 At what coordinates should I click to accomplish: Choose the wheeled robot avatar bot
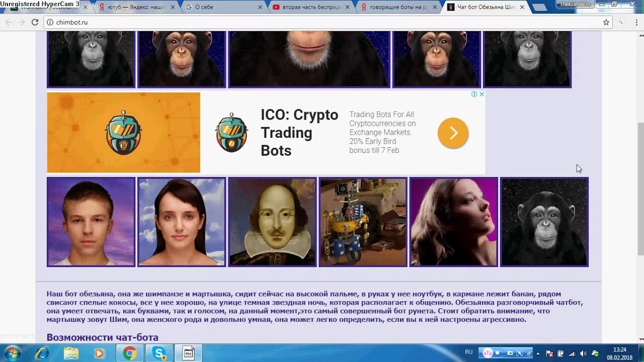[x=363, y=222]
